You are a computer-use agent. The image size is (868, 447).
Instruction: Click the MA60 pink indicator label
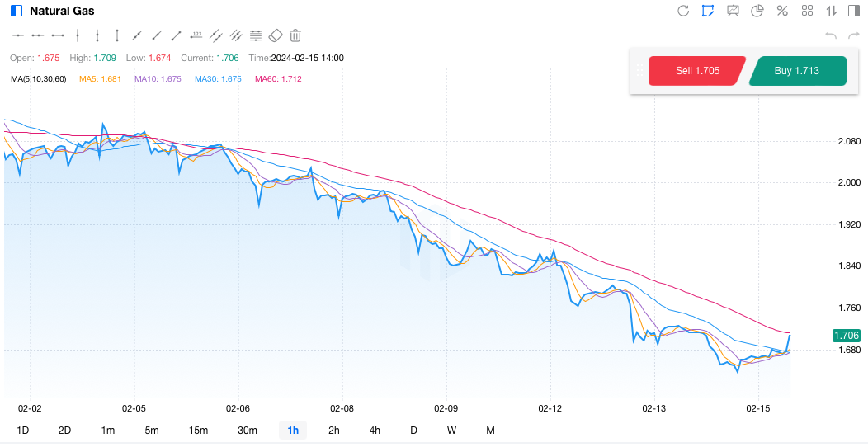coord(278,79)
